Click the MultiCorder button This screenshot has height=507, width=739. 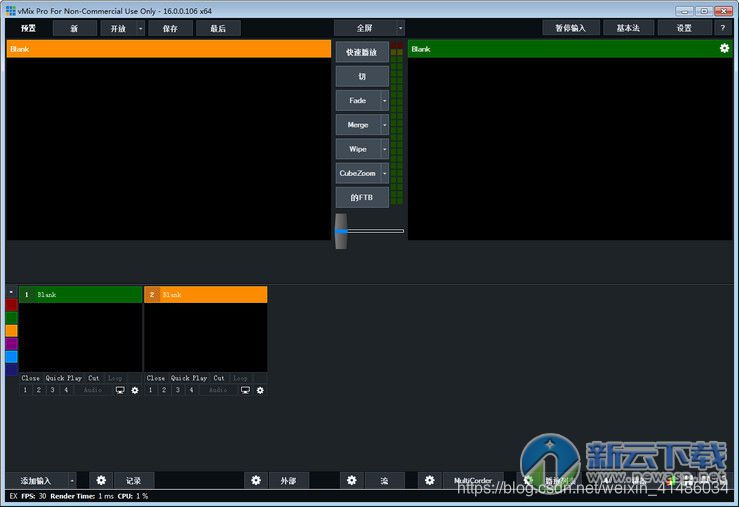[473, 481]
